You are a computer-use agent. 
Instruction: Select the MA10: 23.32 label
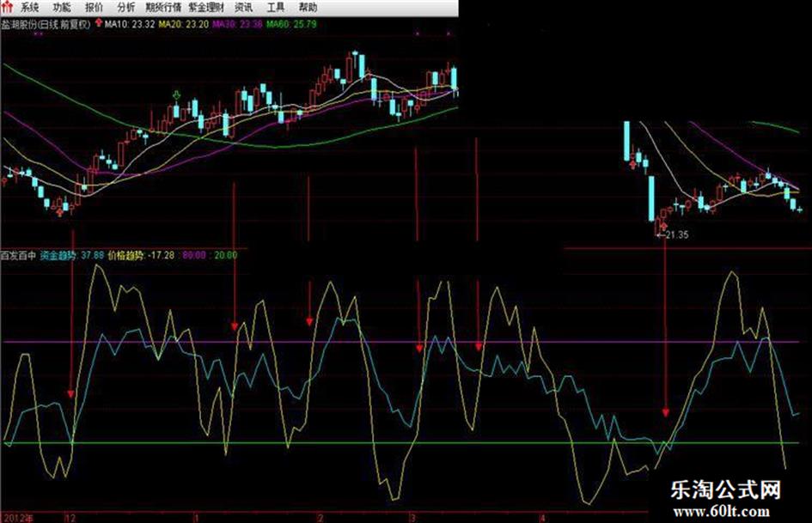(130, 24)
